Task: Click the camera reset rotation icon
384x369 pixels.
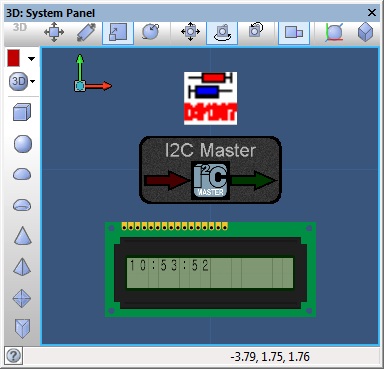Action: 256,31
